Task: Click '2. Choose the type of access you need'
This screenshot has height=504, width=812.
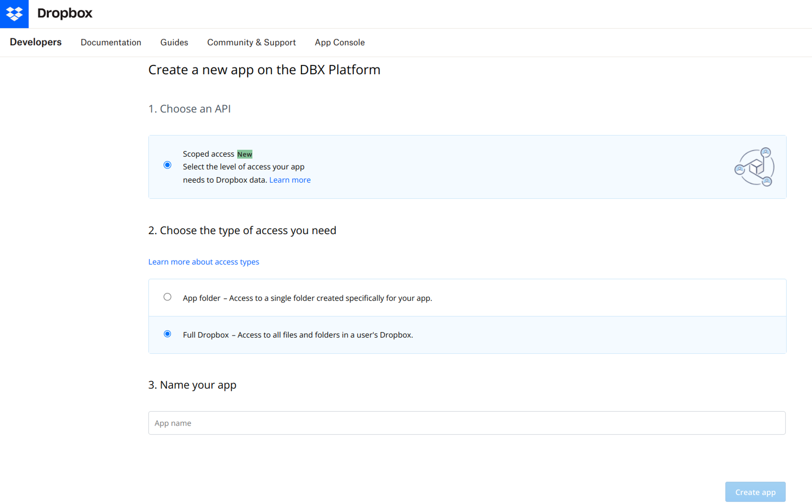Action: tap(242, 230)
